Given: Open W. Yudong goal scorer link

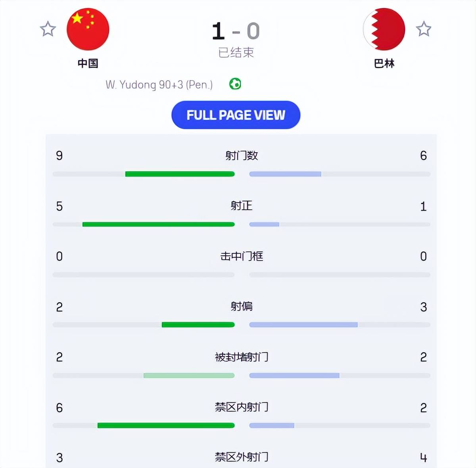Looking at the screenshot, I should click(159, 84).
